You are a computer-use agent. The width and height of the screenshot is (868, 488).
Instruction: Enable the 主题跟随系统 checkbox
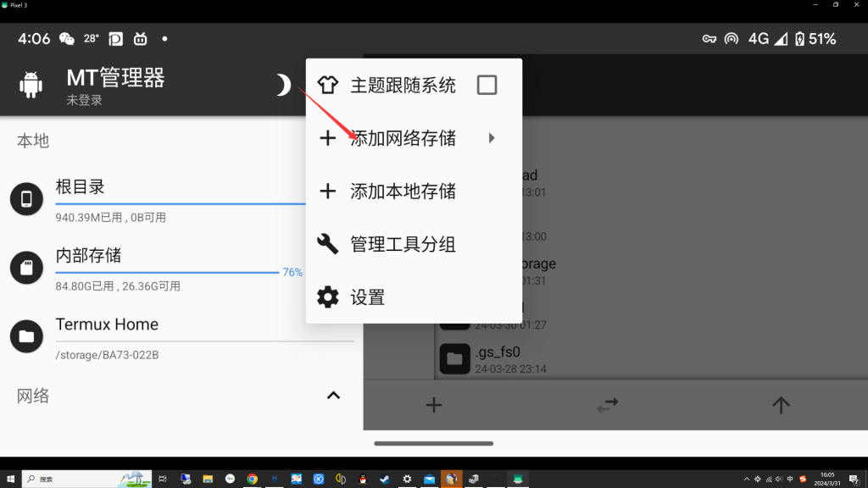click(x=487, y=85)
